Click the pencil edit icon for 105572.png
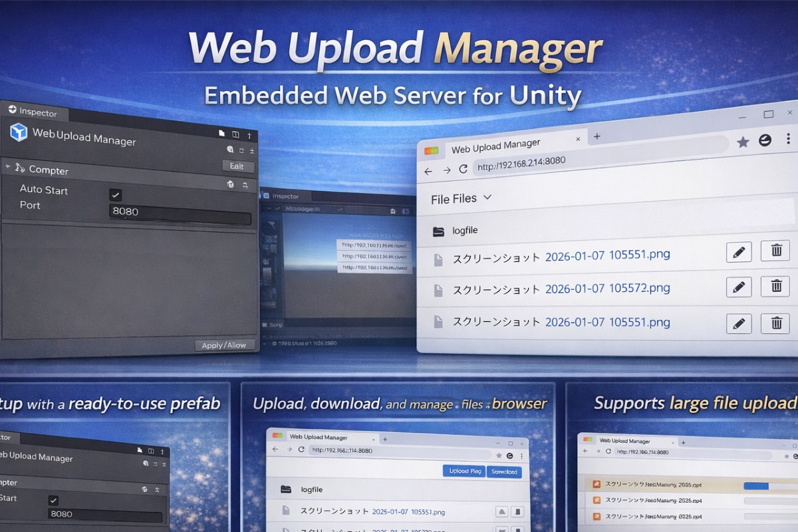The width and height of the screenshot is (798, 532). coord(739,287)
